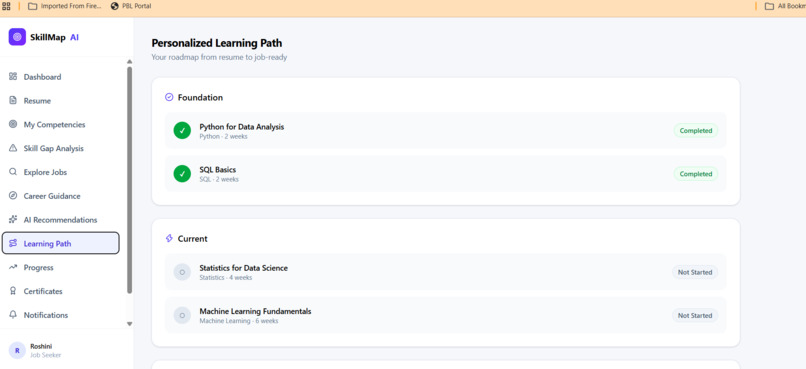806x369 pixels.
Task: Click the Foundation section heading
Action: click(200, 97)
